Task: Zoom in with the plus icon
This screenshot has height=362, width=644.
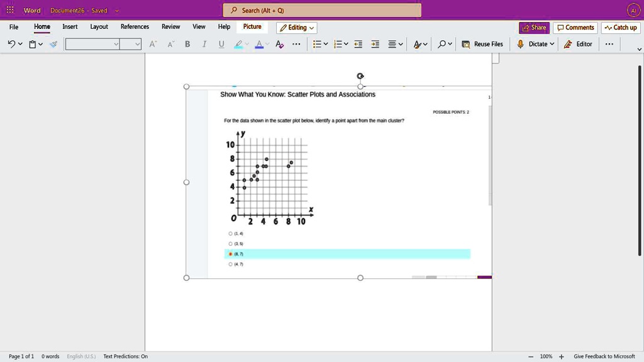Action: tap(562, 356)
